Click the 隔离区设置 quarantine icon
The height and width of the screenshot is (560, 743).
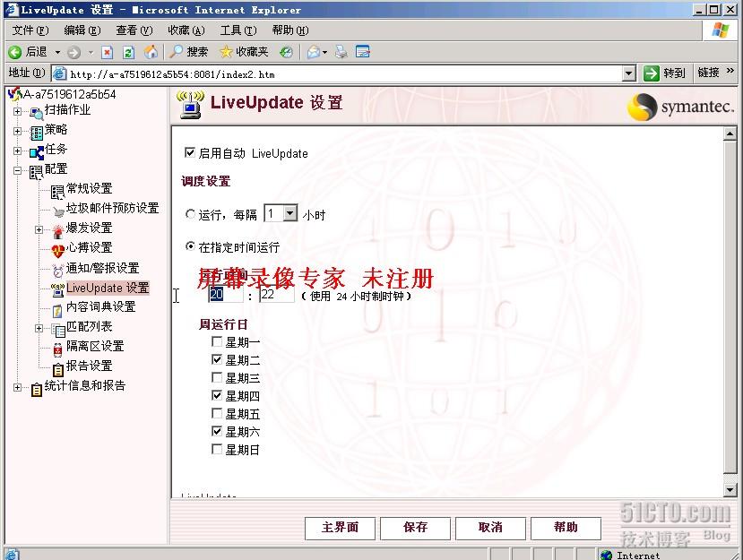pyautogui.click(x=57, y=349)
